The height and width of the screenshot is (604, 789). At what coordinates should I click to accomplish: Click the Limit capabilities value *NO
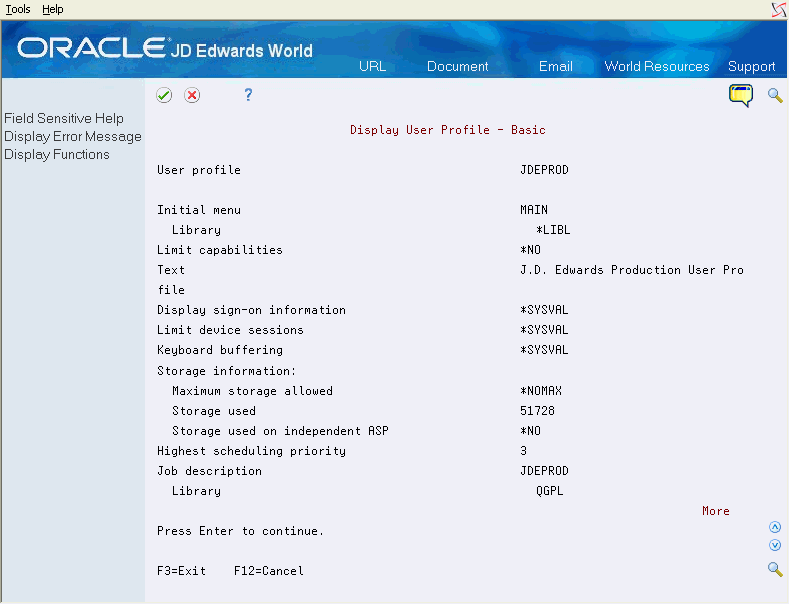point(530,250)
